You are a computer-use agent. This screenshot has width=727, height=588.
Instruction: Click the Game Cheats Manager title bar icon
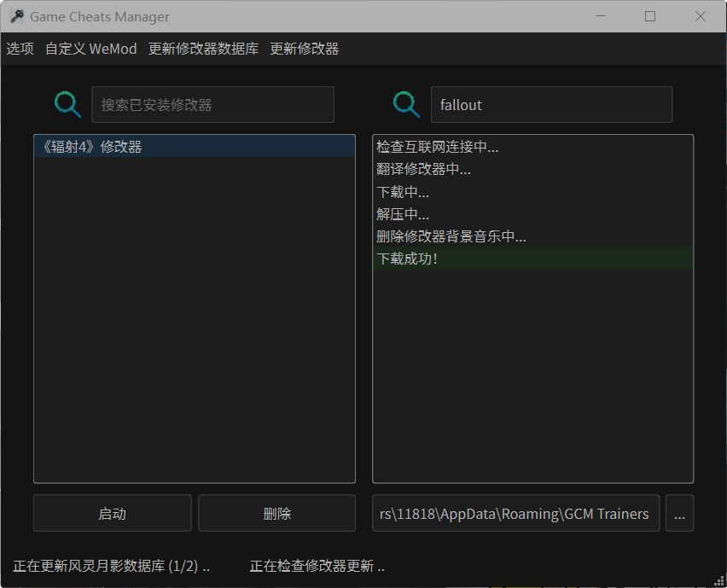pos(18,16)
